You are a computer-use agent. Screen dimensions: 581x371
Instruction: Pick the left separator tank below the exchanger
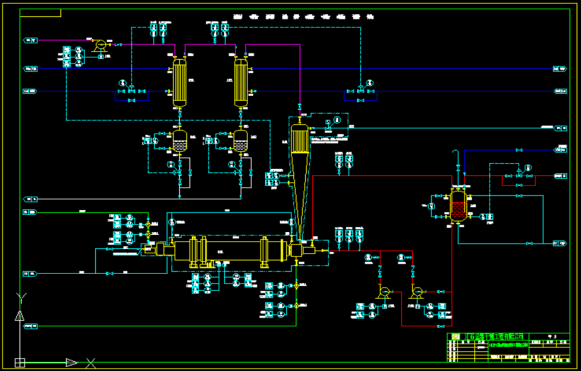(x=180, y=141)
